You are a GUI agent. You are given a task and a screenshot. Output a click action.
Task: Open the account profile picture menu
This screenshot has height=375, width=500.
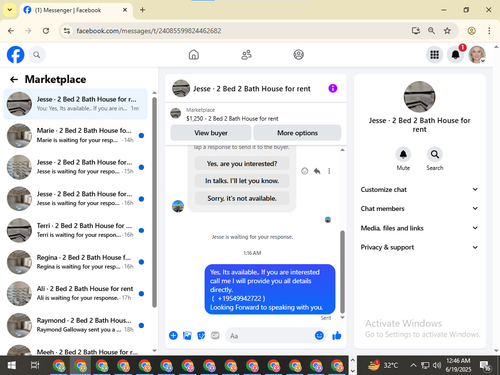tap(477, 55)
